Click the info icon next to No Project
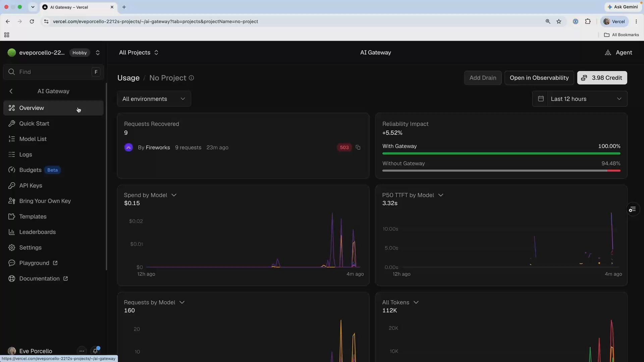The width and height of the screenshot is (644, 362). [191, 78]
